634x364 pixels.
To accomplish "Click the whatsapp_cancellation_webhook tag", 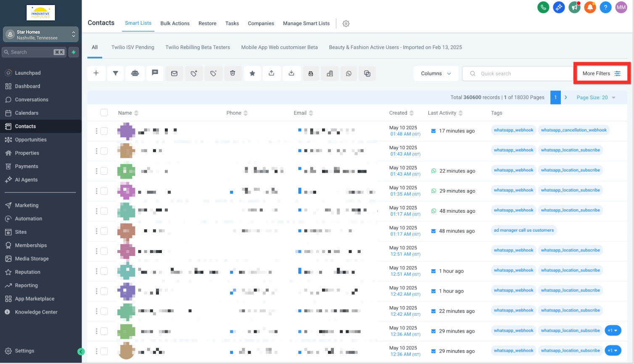I will 573,130.
